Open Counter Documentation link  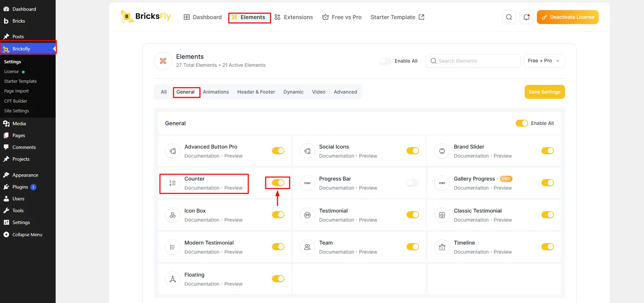coord(202,188)
